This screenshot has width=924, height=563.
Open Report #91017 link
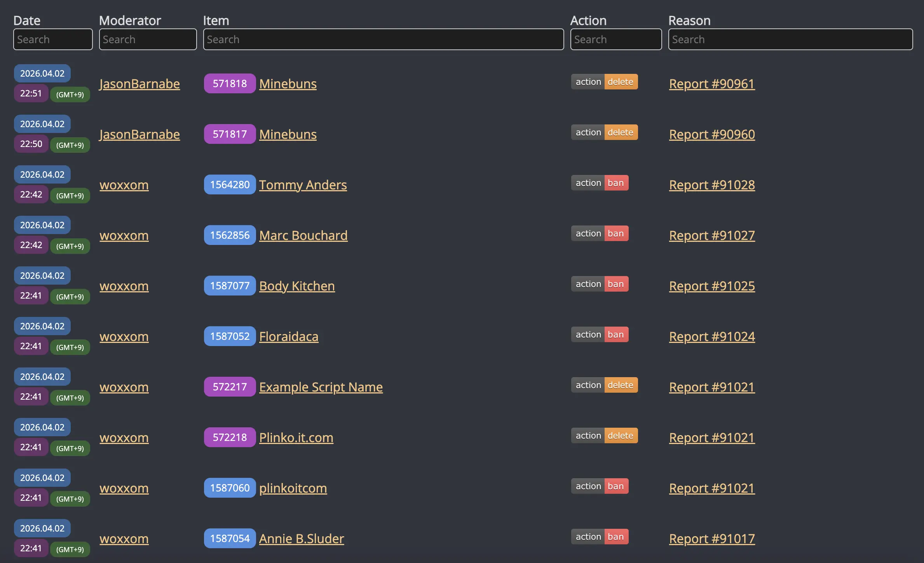pyautogui.click(x=711, y=539)
